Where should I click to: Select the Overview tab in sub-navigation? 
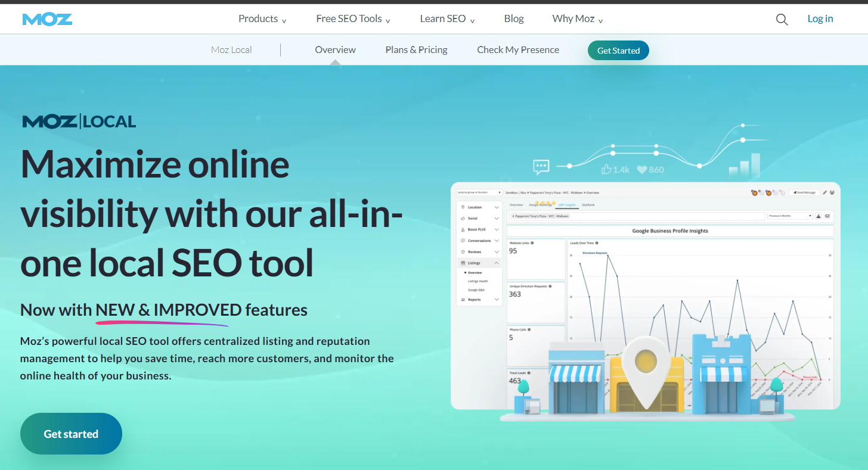point(335,50)
